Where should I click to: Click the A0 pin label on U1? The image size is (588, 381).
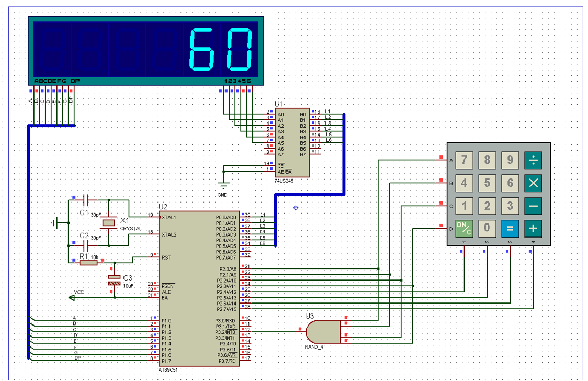[280, 115]
